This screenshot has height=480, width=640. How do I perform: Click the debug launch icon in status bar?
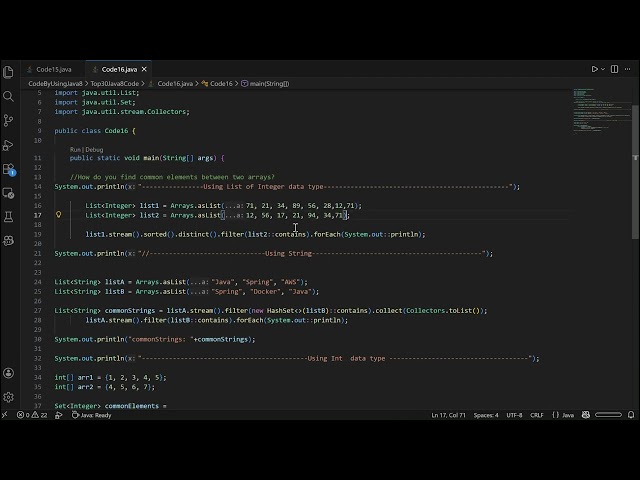coord(58,415)
